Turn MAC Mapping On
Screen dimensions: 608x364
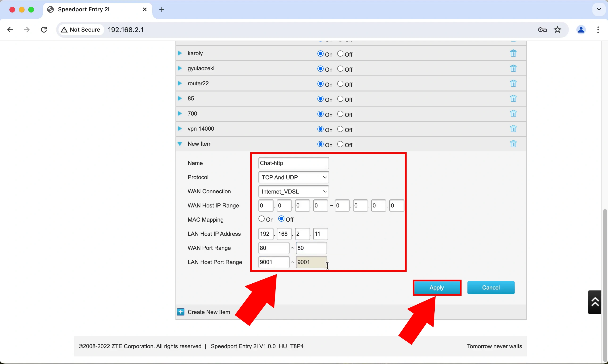pyautogui.click(x=261, y=219)
